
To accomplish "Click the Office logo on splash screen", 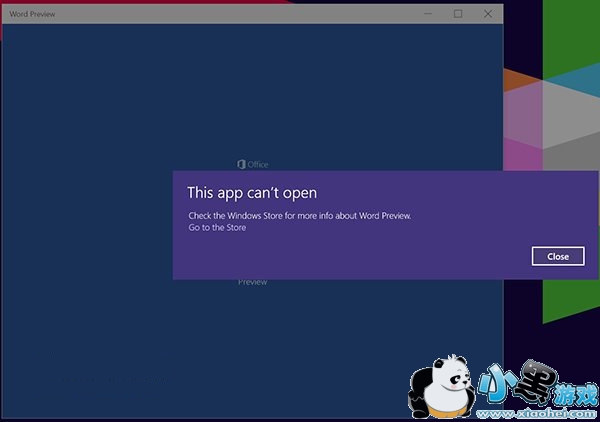I will point(253,165).
